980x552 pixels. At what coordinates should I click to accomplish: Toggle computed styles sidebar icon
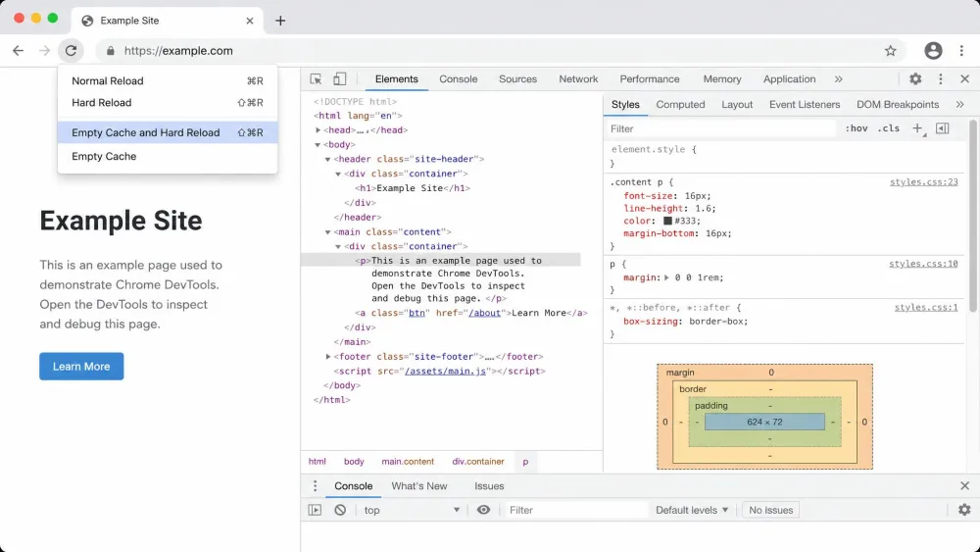(943, 128)
